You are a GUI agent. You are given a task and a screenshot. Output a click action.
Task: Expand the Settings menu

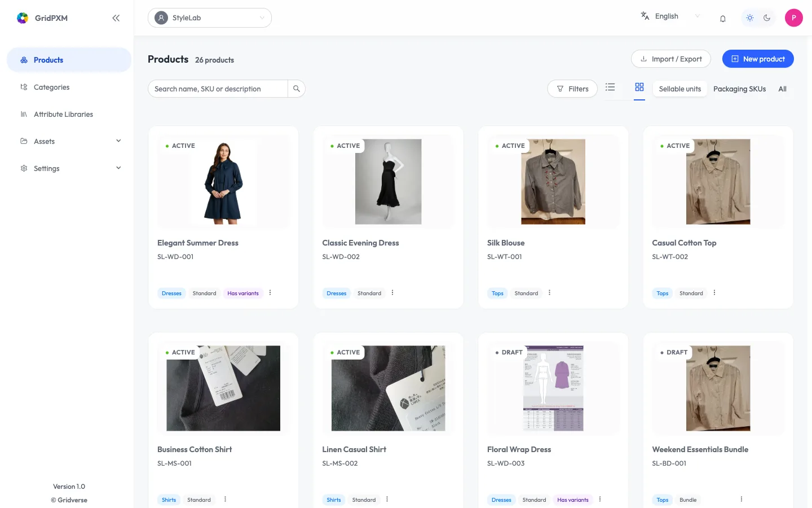69,168
